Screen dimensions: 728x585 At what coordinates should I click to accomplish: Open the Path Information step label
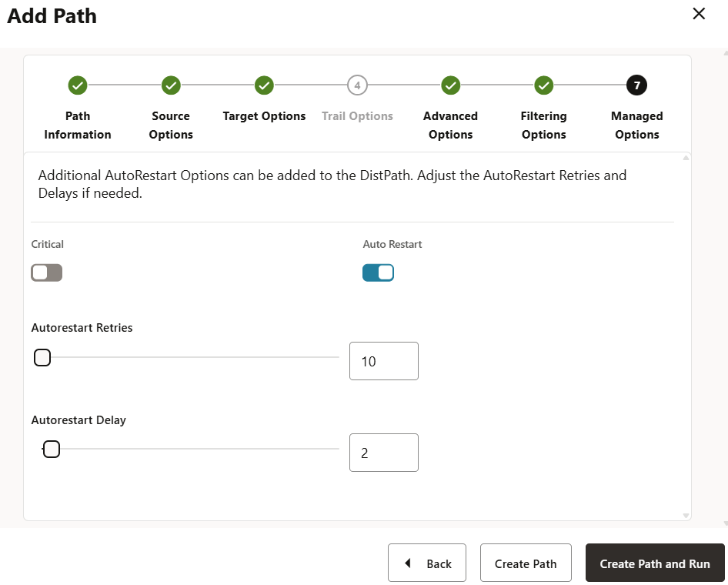[x=78, y=125]
